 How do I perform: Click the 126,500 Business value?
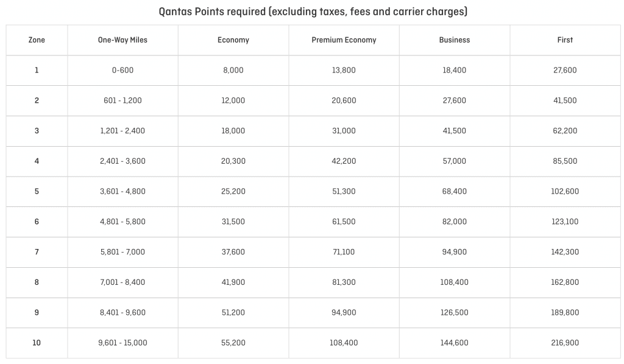click(x=455, y=312)
